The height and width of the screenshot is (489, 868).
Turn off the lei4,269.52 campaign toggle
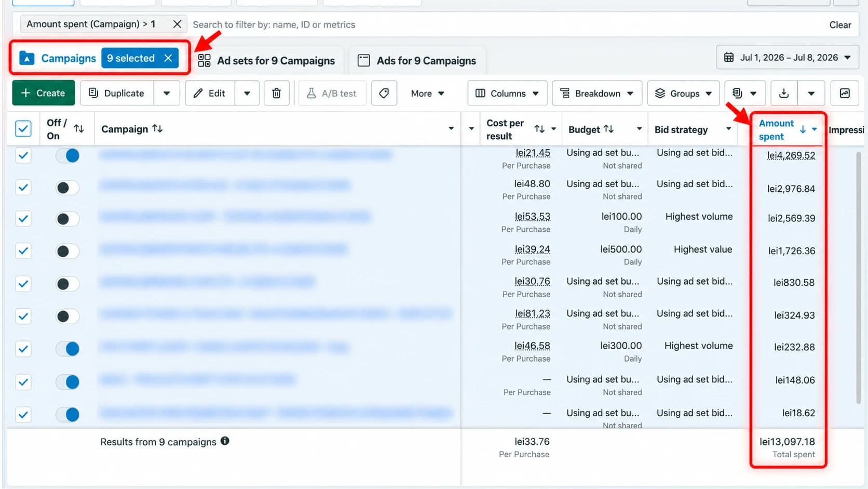68,155
